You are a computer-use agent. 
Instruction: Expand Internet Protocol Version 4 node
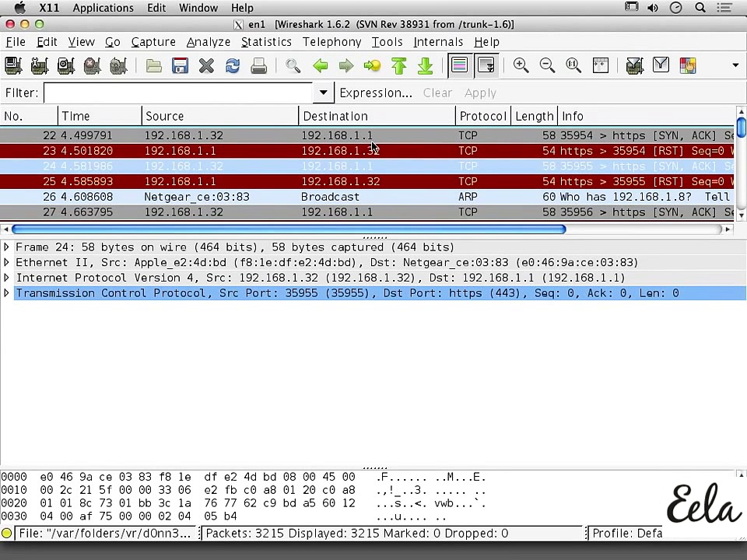(7, 278)
